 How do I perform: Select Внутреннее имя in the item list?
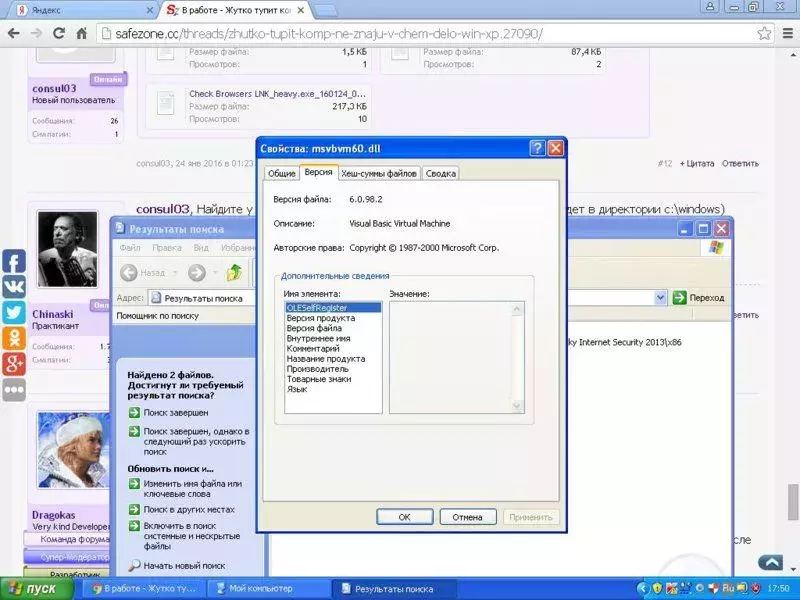(x=333, y=338)
